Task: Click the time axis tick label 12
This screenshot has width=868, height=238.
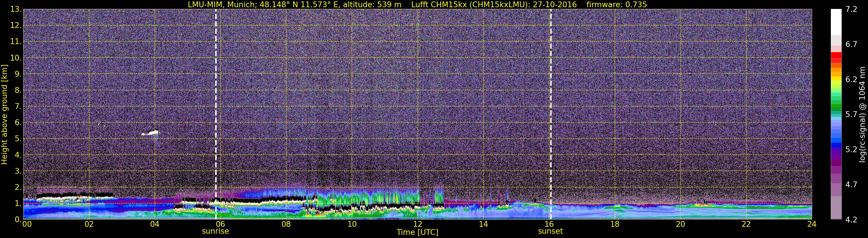Action: (x=417, y=224)
